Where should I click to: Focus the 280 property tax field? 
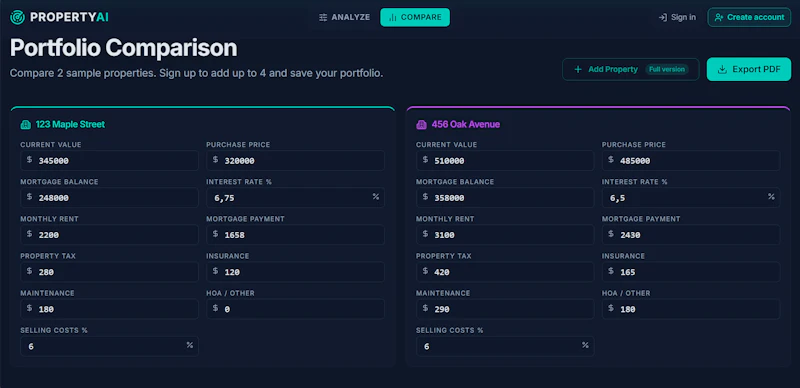tap(109, 272)
